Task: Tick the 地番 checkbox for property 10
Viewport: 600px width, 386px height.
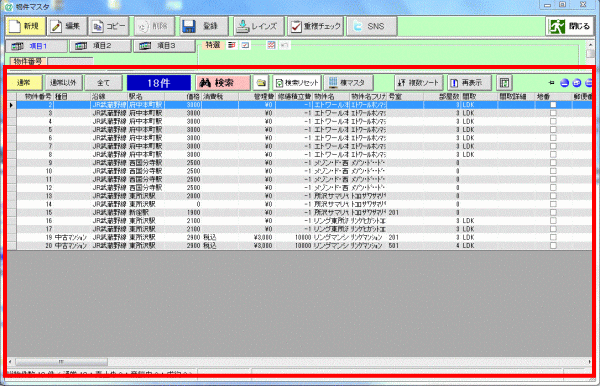Action: [x=553, y=171]
